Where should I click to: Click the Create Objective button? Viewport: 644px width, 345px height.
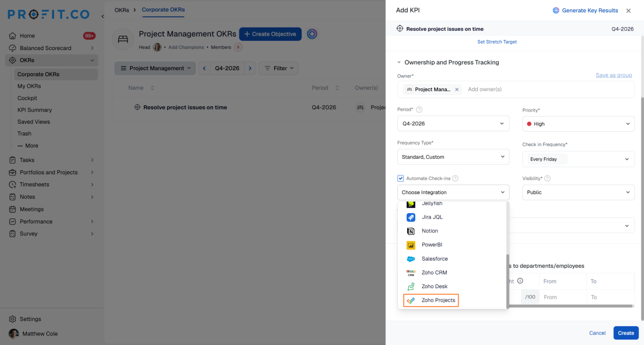270,34
